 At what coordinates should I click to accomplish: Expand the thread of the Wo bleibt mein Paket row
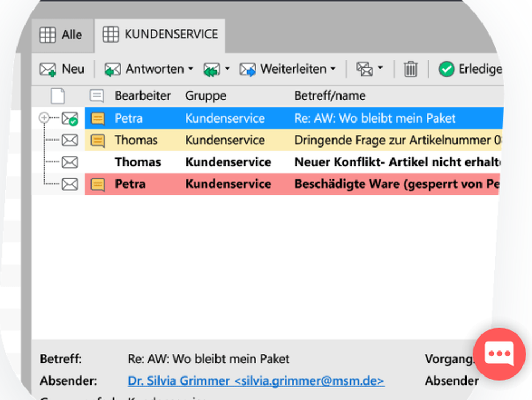(44, 118)
